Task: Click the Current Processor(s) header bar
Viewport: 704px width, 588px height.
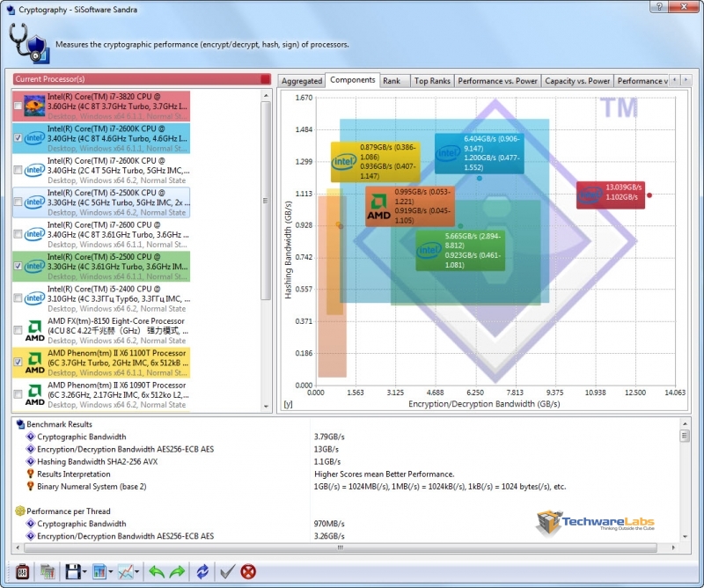Action: (x=142, y=79)
